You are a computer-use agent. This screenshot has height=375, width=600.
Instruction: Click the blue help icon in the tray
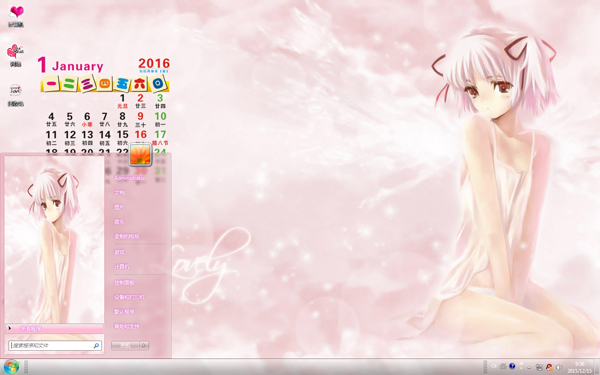point(512,366)
